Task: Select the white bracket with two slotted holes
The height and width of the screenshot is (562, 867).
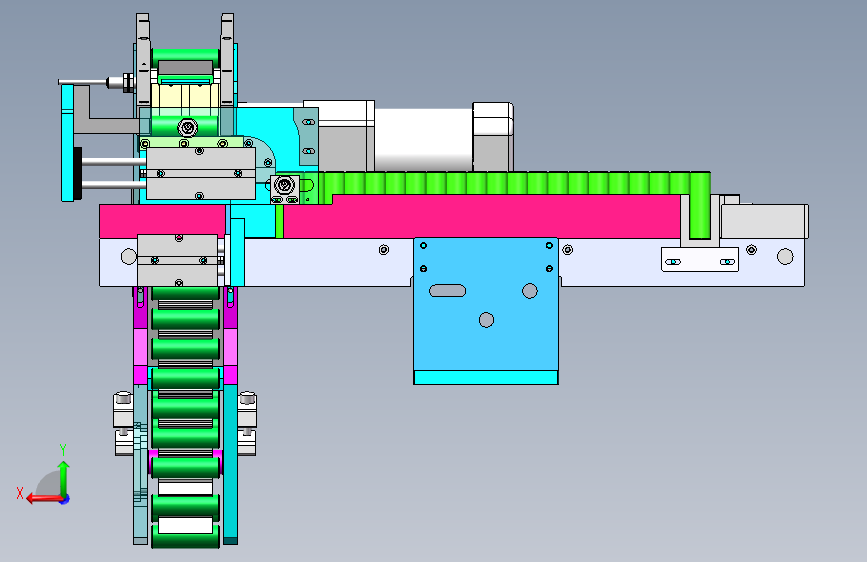Action: pos(700,259)
